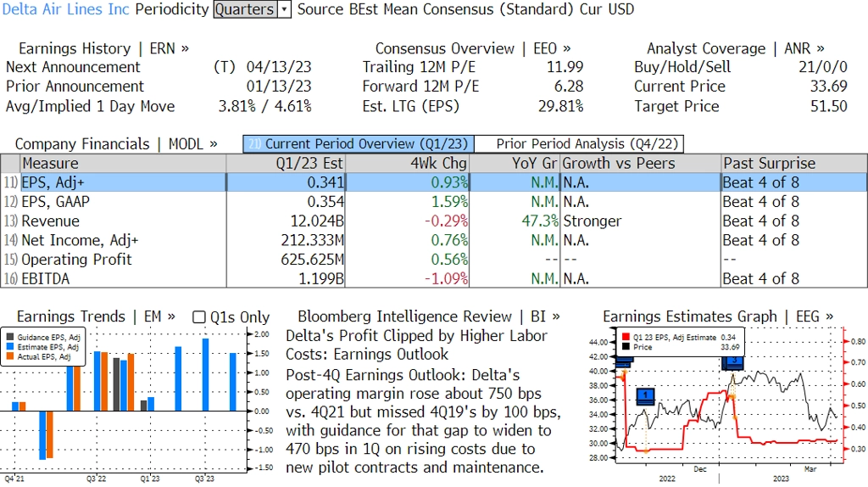Click the EBITDA 4Wk change -1.09%
This screenshot has height=487, width=868.
tap(446, 278)
